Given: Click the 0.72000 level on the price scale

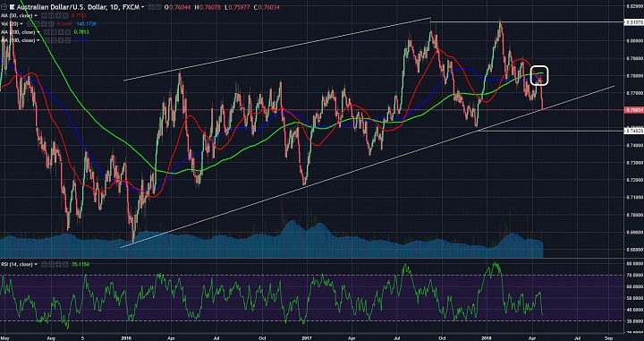Looking at the screenshot, I should (634, 180).
